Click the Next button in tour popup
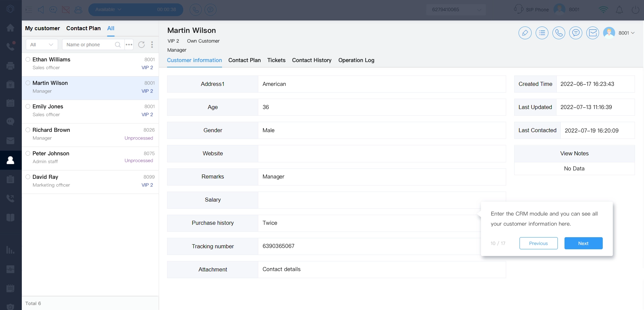 tap(583, 243)
